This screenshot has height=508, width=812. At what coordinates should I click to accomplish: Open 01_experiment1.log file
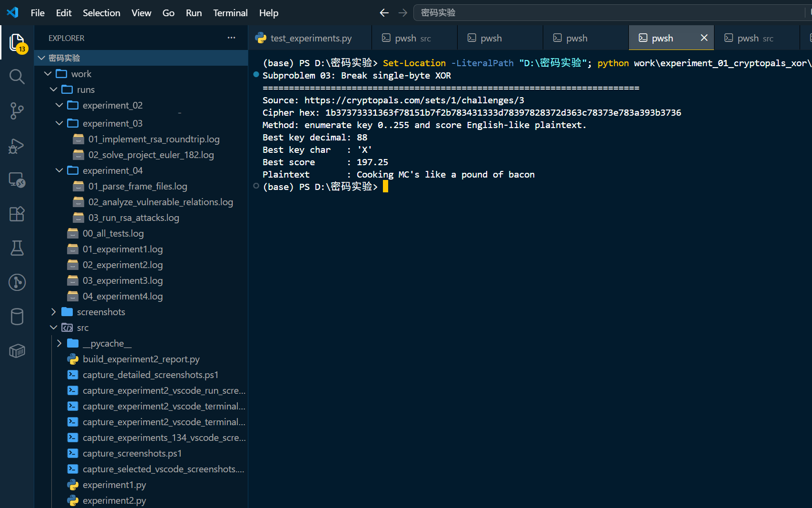tap(122, 249)
